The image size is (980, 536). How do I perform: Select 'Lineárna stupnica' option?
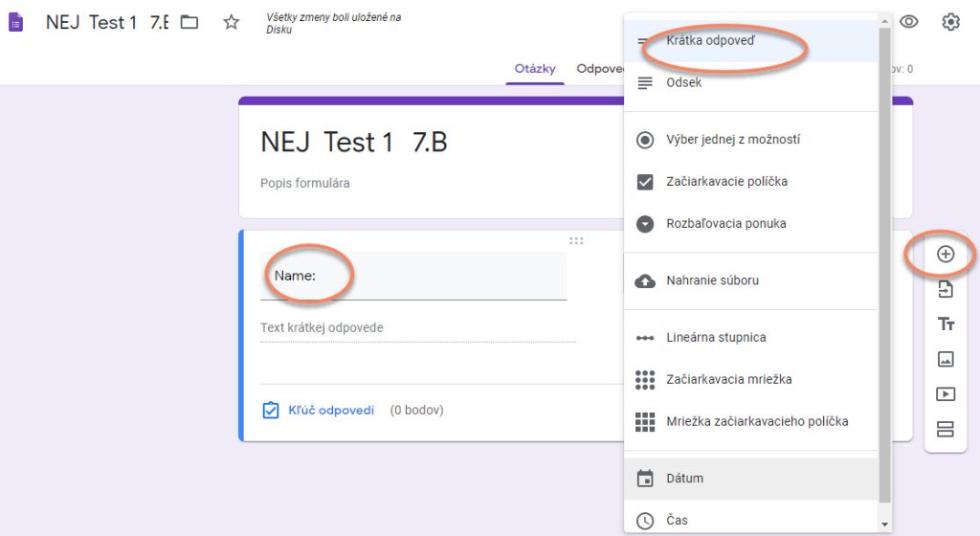(x=716, y=338)
